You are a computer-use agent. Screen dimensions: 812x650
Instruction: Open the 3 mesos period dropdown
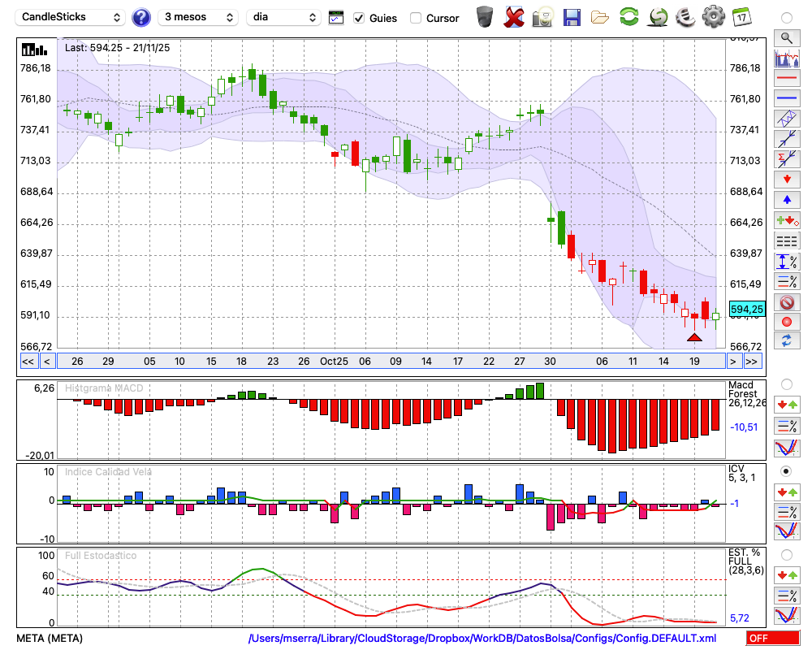(198, 17)
